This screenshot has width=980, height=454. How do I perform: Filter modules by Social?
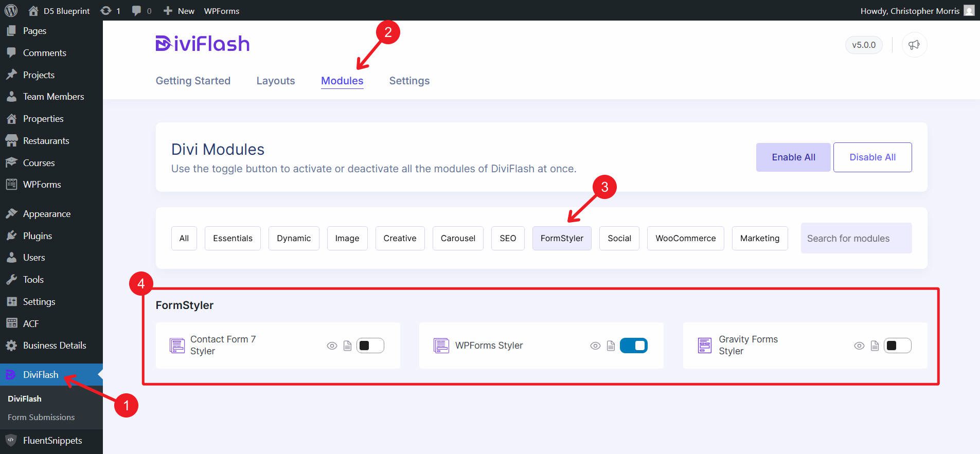click(619, 239)
